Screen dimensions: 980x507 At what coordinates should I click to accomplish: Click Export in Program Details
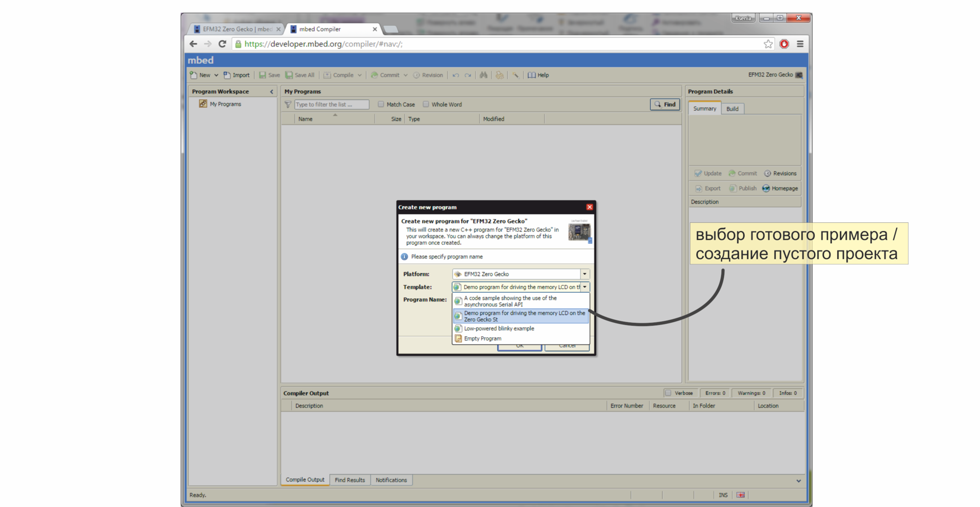tap(708, 188)
